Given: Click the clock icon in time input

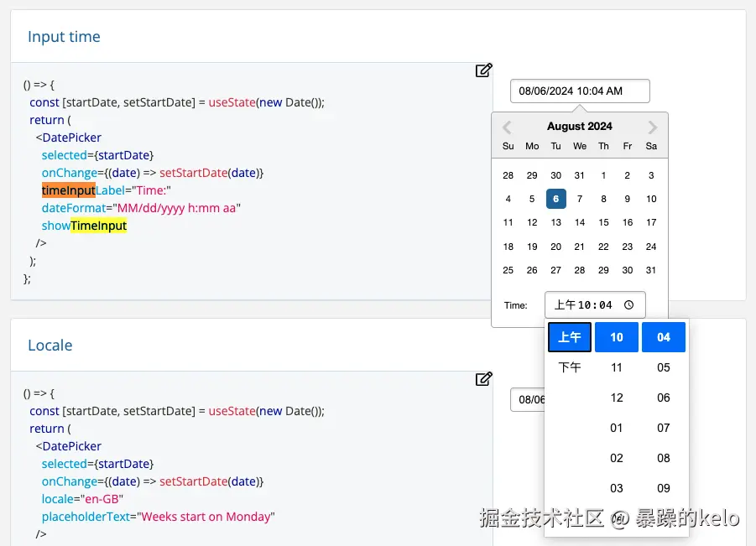Looking at the screenshot, I should [x=628, y=305].
